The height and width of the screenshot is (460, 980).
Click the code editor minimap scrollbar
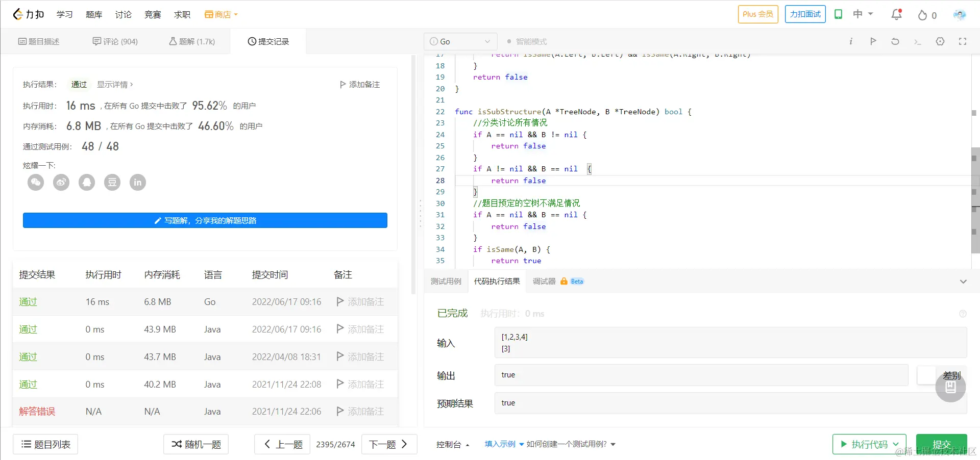pos(975,200)
